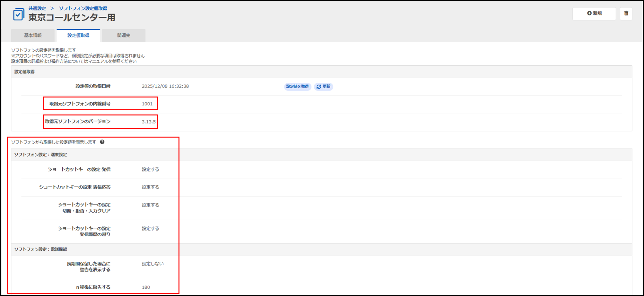Click the softphone version value 3.13.5
Image resolution: width=644 pixels, height=296 pixels.
pyautogui.click(x=149, y=122)
